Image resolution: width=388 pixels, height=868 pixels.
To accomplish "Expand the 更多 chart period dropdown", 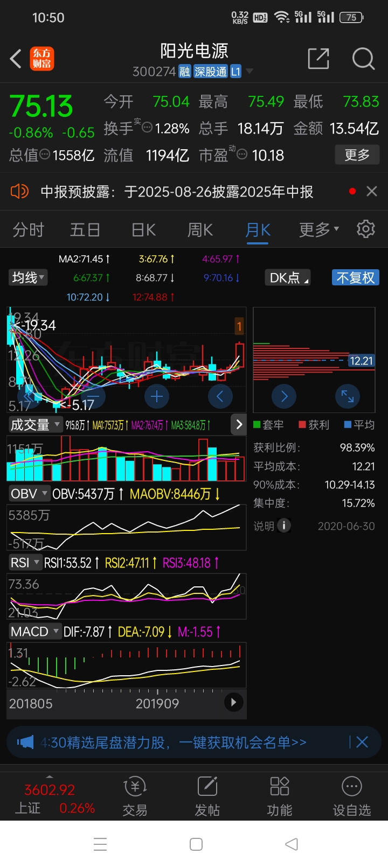I will (319, 230).
